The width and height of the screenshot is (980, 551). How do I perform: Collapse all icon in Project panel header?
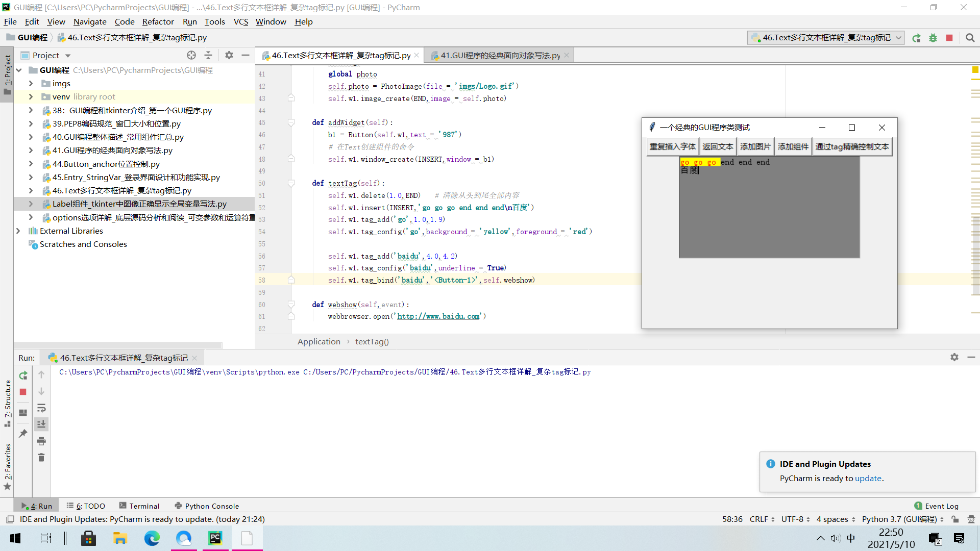tap(208, 55)
